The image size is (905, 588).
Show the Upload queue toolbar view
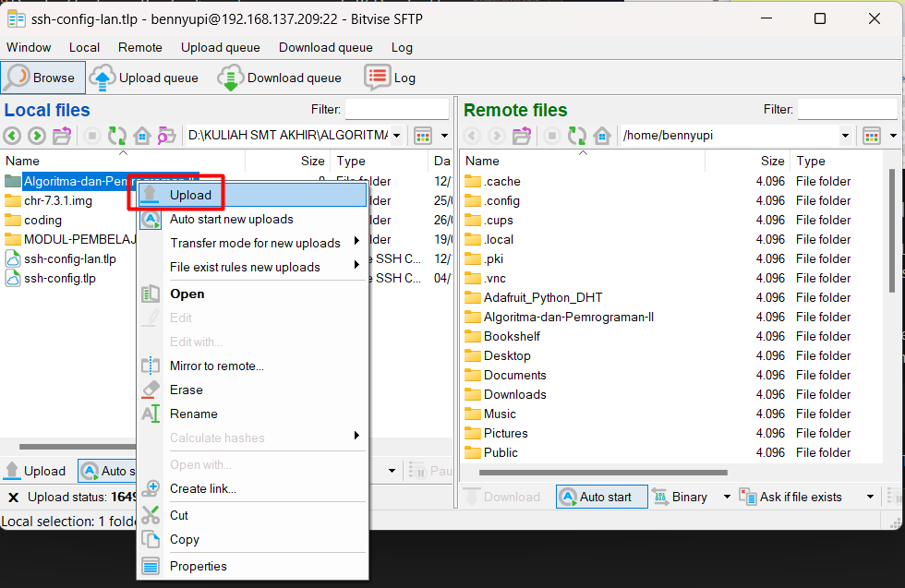coord(144,78)
